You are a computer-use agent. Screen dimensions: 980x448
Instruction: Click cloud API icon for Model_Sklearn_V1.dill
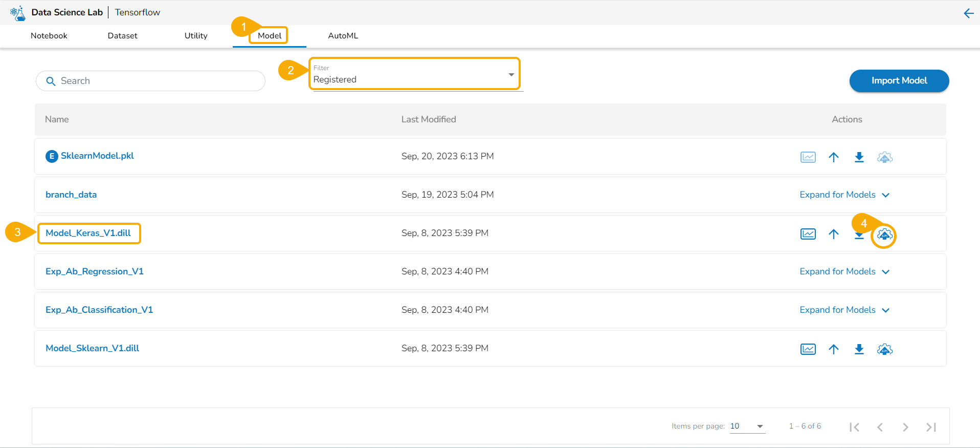(884, 349)
